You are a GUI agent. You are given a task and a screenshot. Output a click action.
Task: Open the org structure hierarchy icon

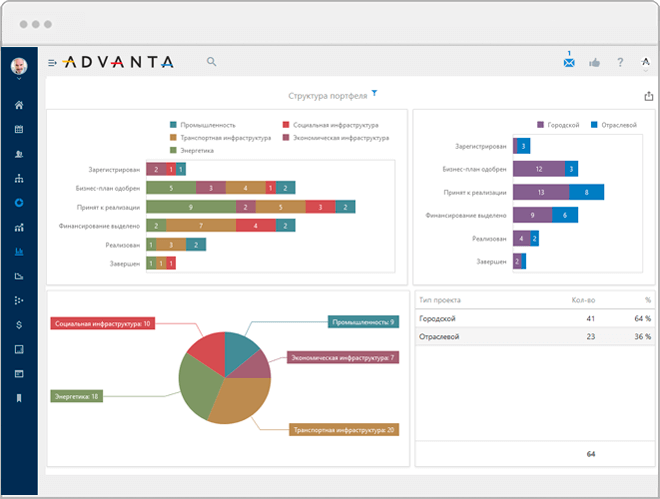(x=19, y=178)
